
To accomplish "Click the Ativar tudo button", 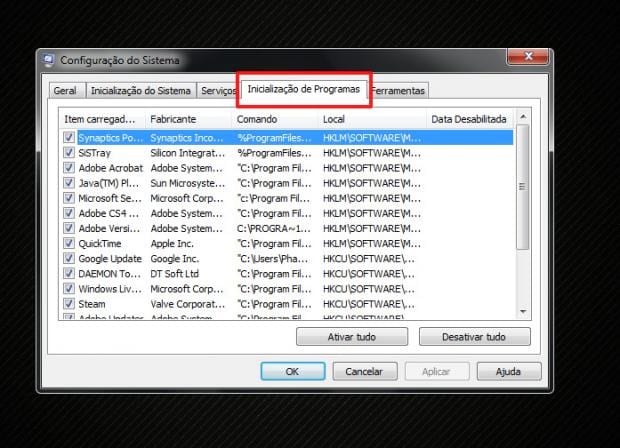I will tap(352, 337).
